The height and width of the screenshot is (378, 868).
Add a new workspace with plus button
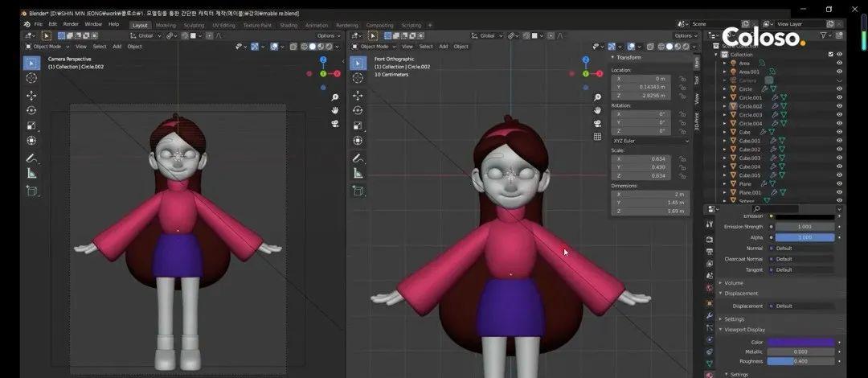[x=430, y=26]
